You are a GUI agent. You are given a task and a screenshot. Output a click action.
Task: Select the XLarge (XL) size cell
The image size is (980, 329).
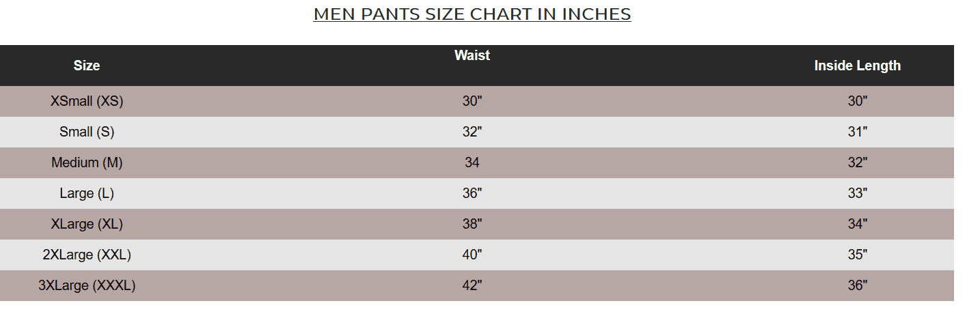pyautogui.click(x=87, y=224)
